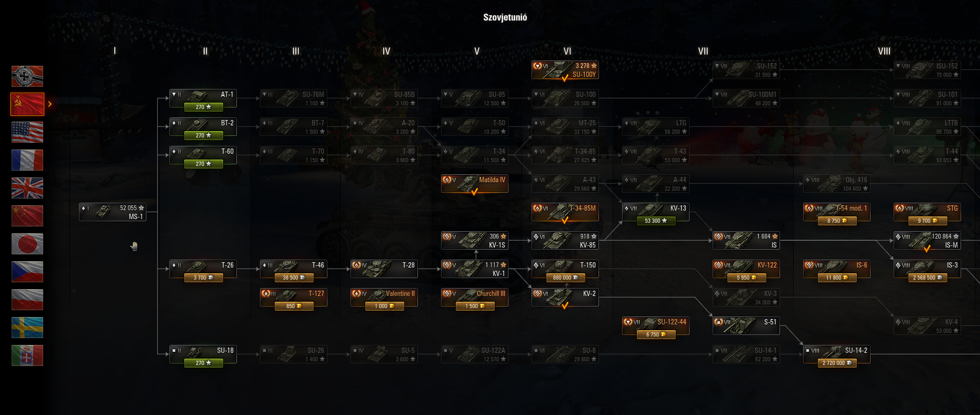This screenshot has height=415, width=980.
Task: Open the MS-1 tier I tank node
Action: point(113,212)
